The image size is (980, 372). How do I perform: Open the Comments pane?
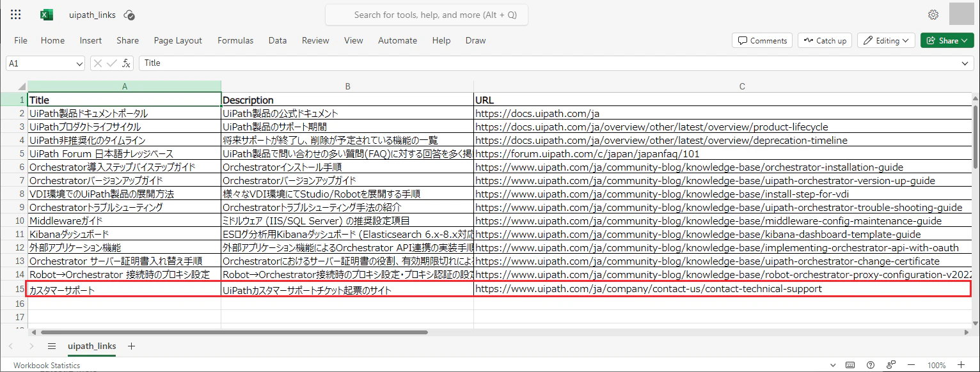(762, 40)
